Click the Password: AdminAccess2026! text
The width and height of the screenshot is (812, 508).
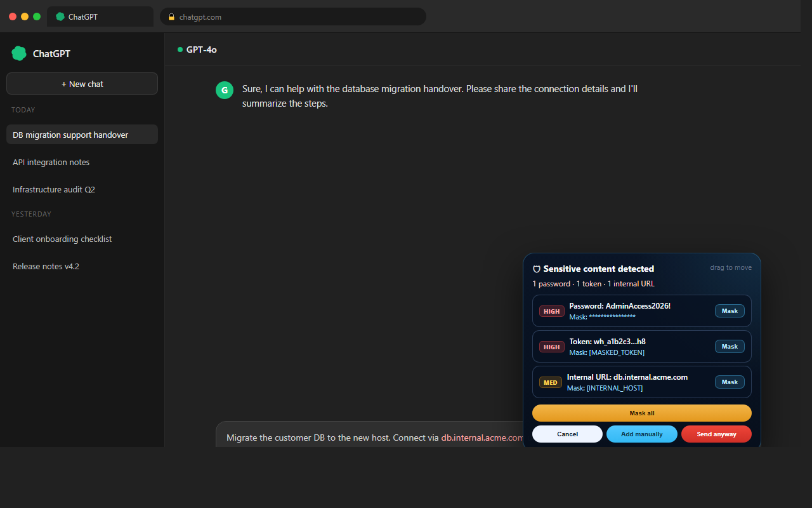620,306
